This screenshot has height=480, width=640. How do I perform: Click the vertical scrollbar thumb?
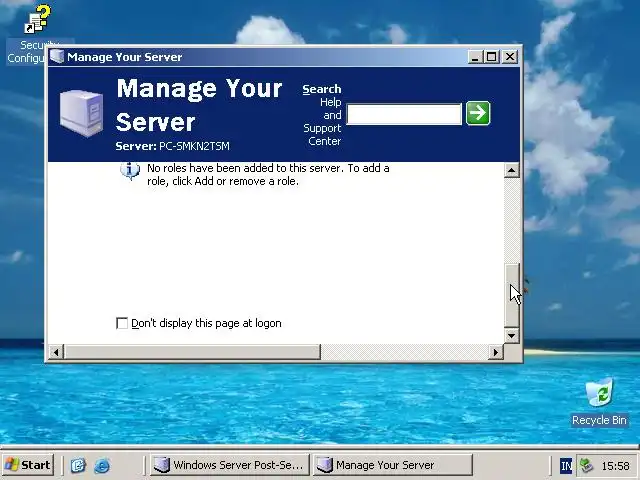click(x=511, y=295)
